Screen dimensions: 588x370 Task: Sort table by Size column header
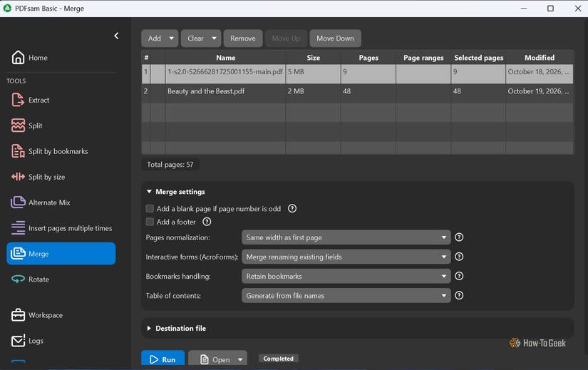(313, 58)
